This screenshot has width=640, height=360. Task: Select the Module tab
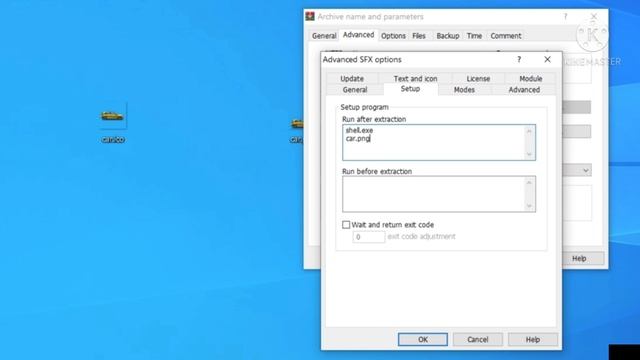530,78
